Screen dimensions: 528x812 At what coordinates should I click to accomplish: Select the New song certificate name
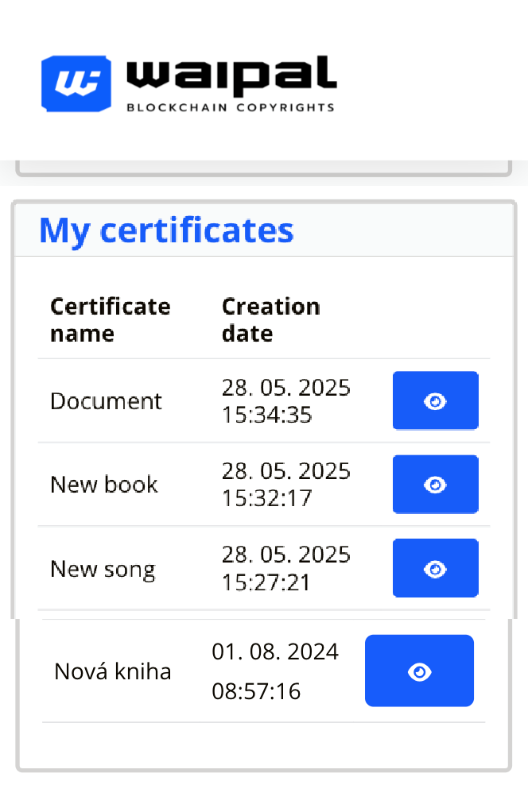pos(103,570)
